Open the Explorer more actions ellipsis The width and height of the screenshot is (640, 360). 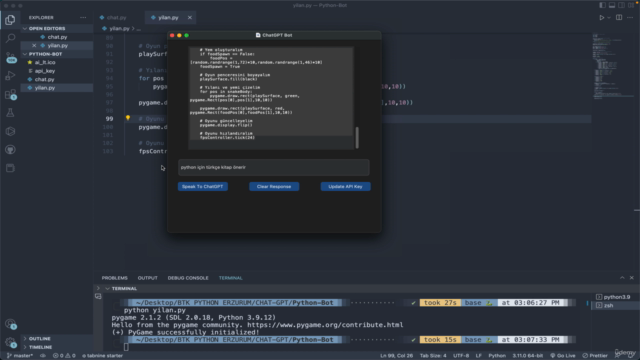(x=83, y=18)
